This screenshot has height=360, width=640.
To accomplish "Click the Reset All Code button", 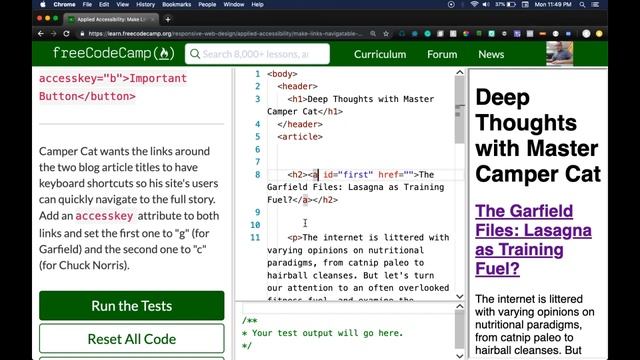I will (131, 339).
